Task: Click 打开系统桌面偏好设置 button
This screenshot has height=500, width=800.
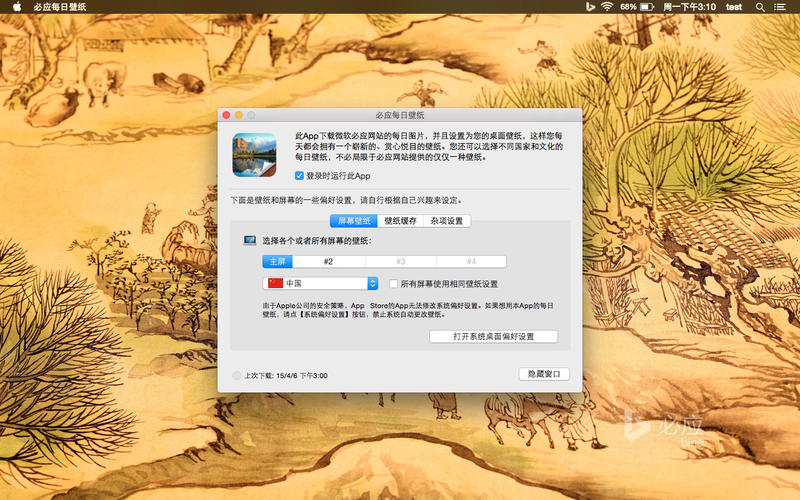Action: (x=493, y=337)
